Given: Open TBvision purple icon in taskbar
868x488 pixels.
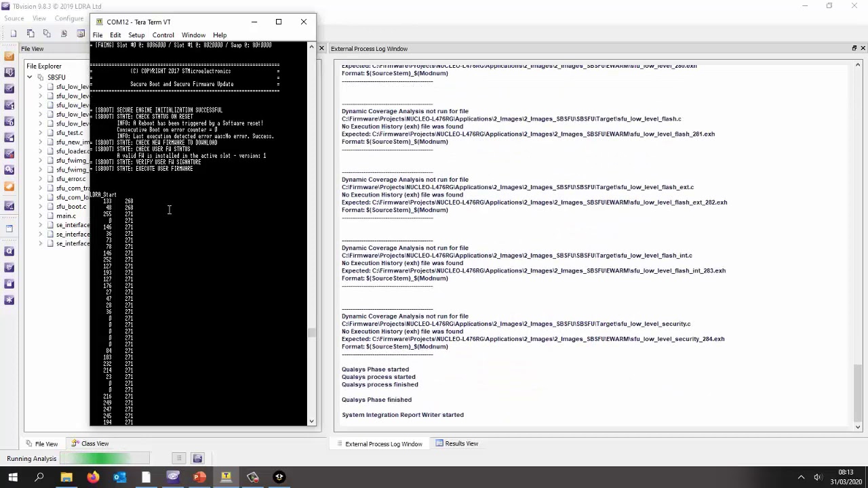Looking at the screenshot, I should click(173, 477).
